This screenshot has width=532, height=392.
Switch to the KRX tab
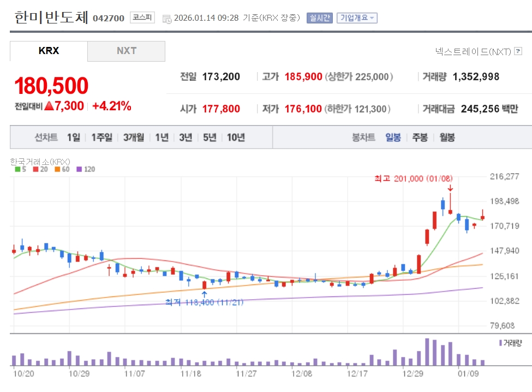coord(49,51)
